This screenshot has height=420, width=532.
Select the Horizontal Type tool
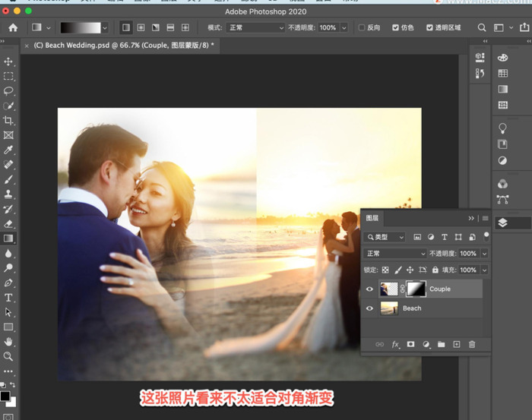pyautogui.click(x=8, y=297)
